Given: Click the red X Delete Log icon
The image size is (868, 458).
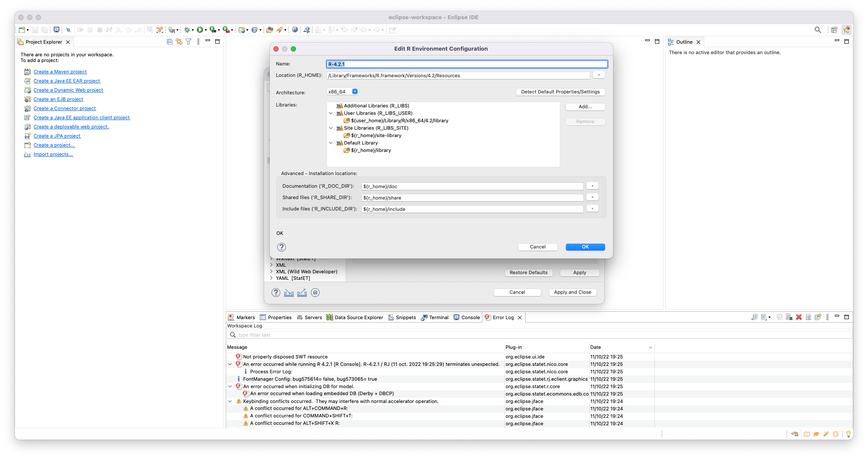Looking at the screenshot, I should pos(799,317).
